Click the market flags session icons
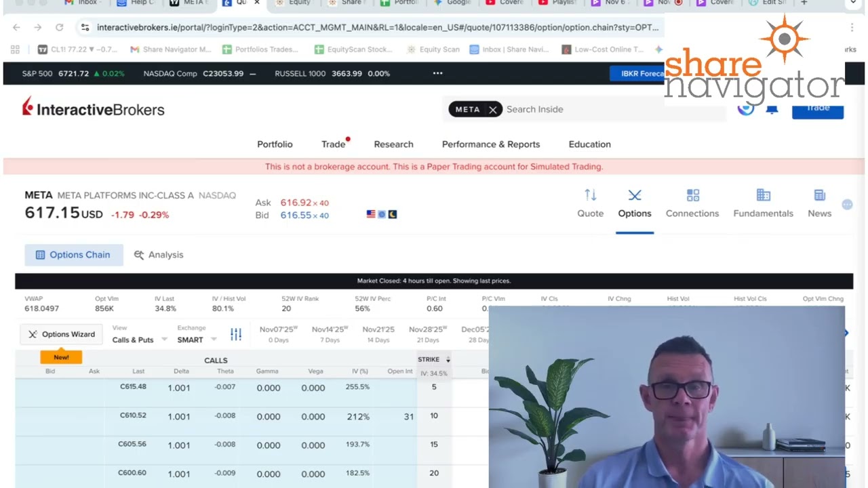This screenshot has width=868, height=488. pyautogui.click(x=381, y=214)
